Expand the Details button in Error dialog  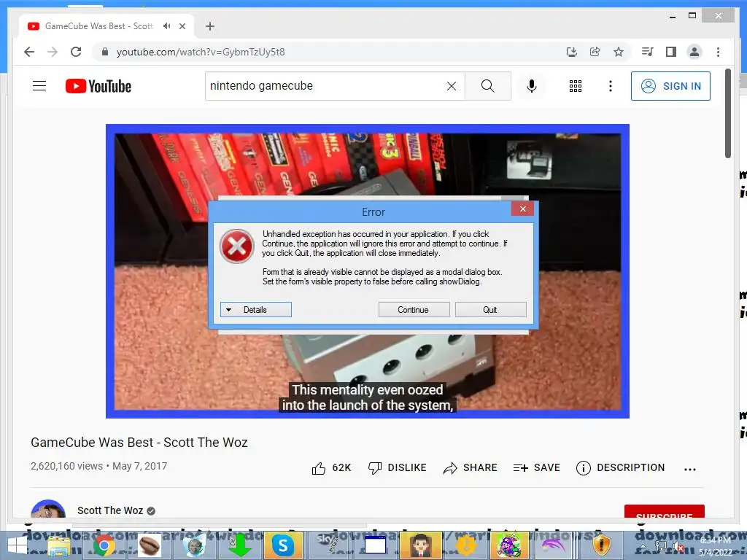(x=256, y=309)
